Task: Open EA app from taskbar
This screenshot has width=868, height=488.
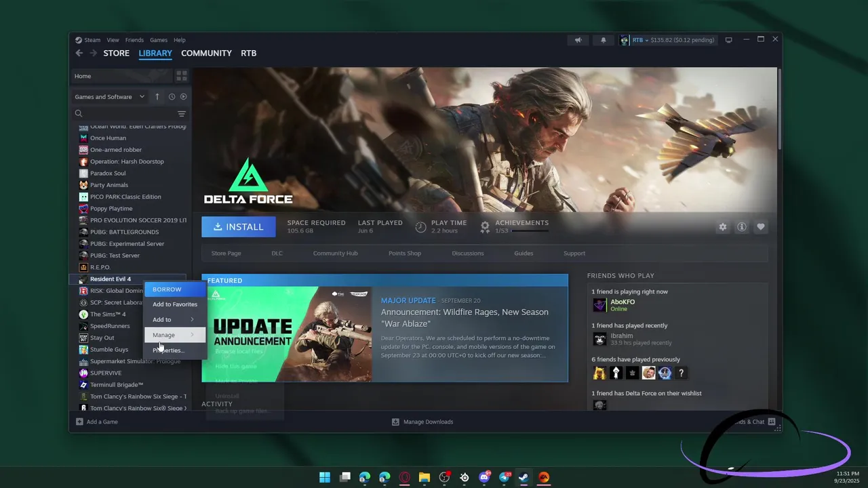Action: pyautogui.click(x=544, y=477)
